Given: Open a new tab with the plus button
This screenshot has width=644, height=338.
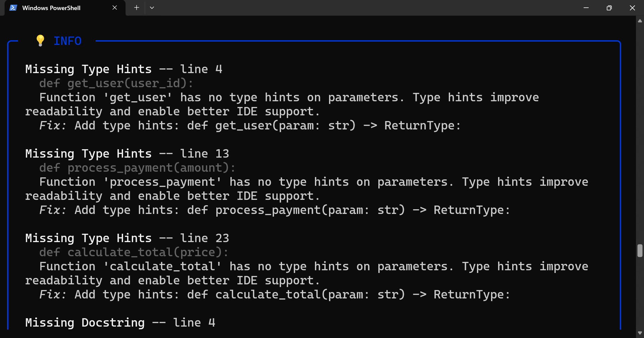Looking at the screenshot, I should 137,8.
